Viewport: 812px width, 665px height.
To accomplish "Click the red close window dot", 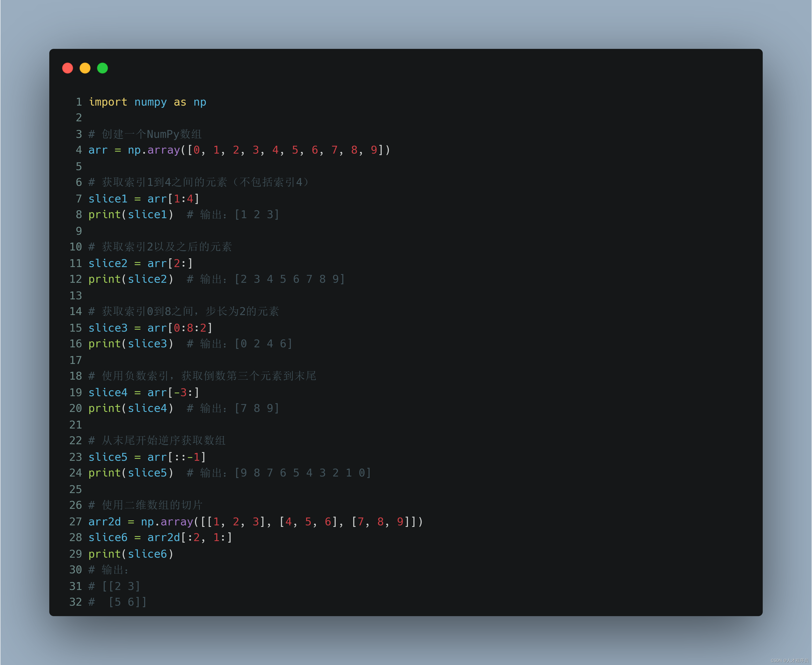I will [68, 68].
